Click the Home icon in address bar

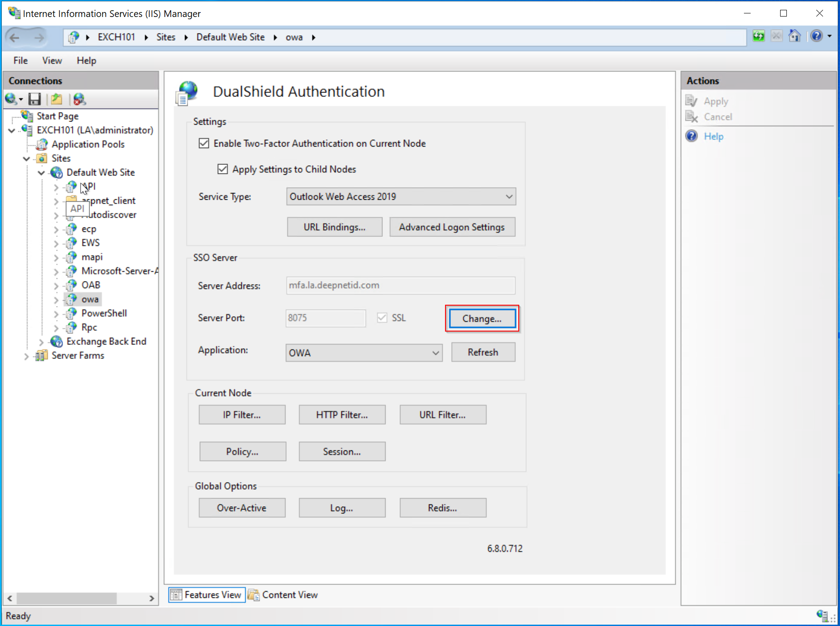pyautogui.click(x=794, y=36)
